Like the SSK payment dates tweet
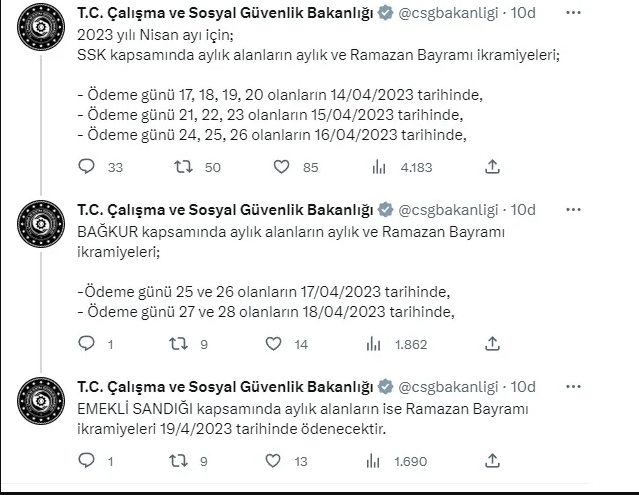The width and height of the screenshot is (639, 495). click(282, 167)
